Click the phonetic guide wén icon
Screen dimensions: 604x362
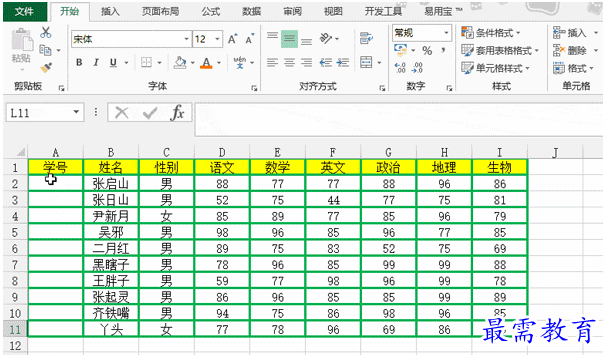(x=240, y=62)
